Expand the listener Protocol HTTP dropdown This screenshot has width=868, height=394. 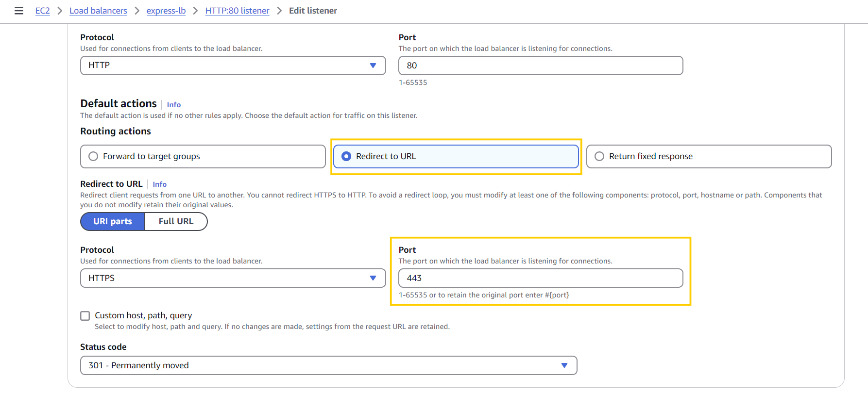[233, 66]
